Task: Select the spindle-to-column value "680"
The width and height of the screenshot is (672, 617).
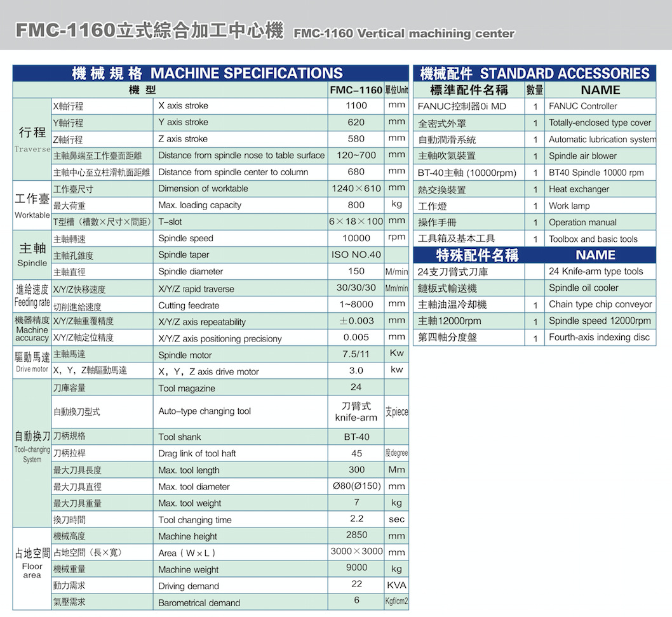Action: click(356, 171)
